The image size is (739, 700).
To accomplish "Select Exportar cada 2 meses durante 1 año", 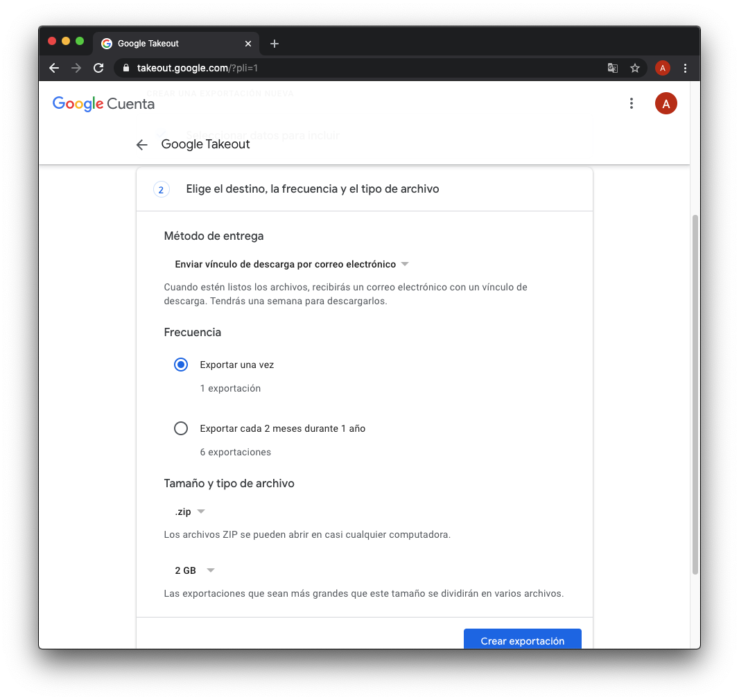I will [x=181, y=428].
